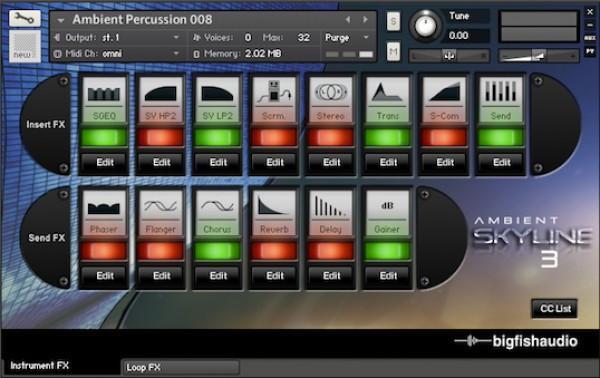Disable the Trans green power light
Image resolution: width=600 pixels, height=378 pixels.
(387, 137)
